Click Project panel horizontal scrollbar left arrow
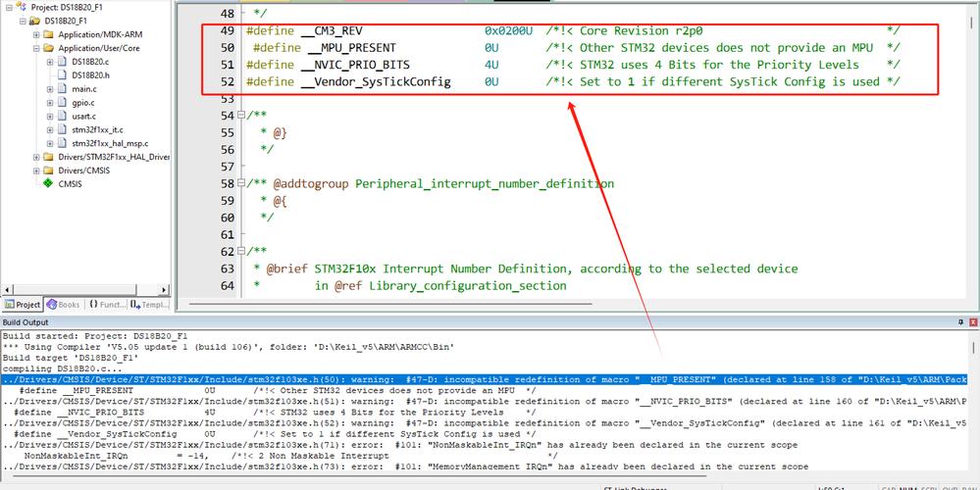This screenshot has width=980, height=490. [6, 290]
